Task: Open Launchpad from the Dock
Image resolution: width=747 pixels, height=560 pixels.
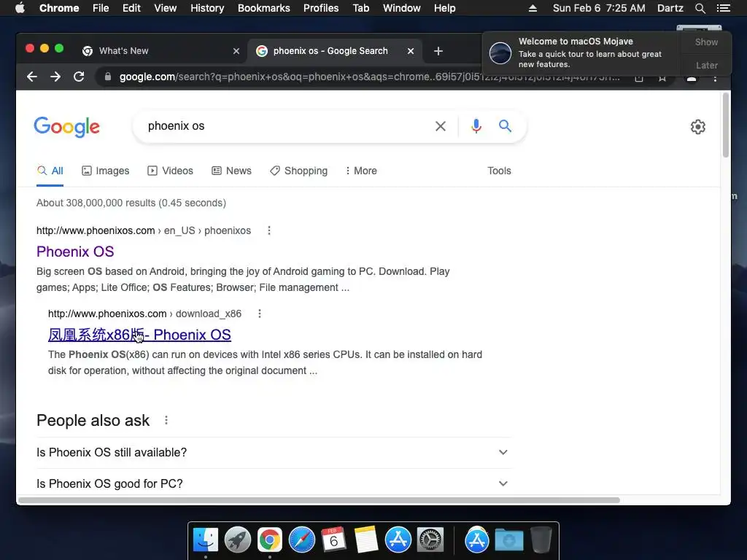Action: click(x=238, y=540)
